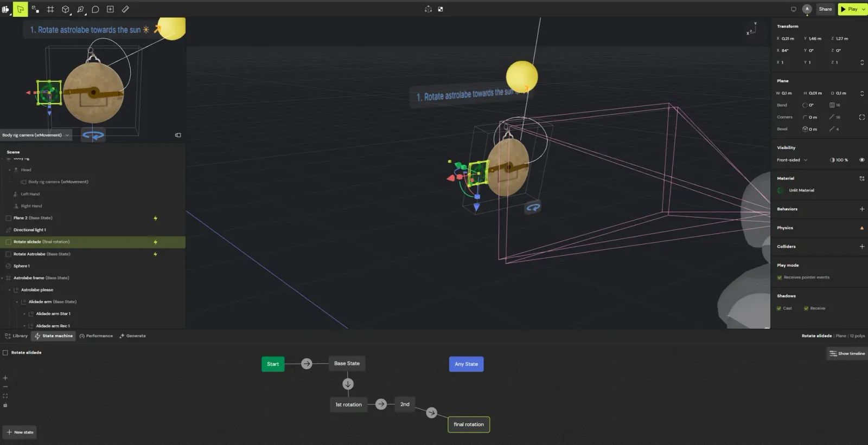Choose the 3D cube primitive tool
Viewport: 868px width, 445px height.
pos(66,9)
